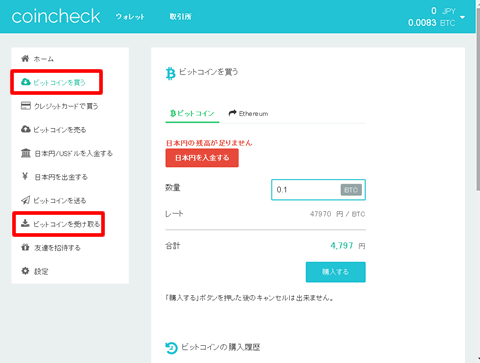Image resolution: width=480 pixels, height=363 pixels.
Task: Click the ビットコインの購入履歴 heading
Action: click(x=221, y=347)
